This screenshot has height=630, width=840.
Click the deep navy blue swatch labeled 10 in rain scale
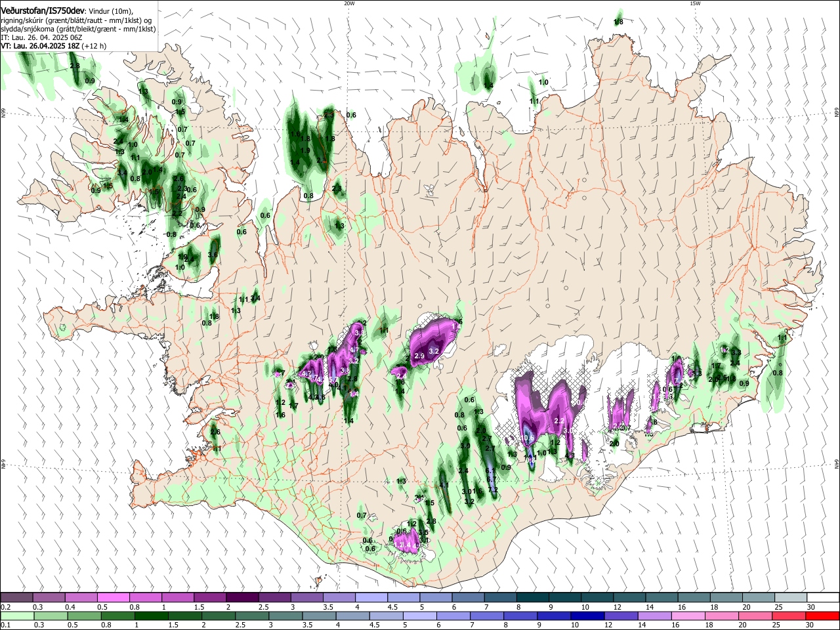click(x=587, y=616)
